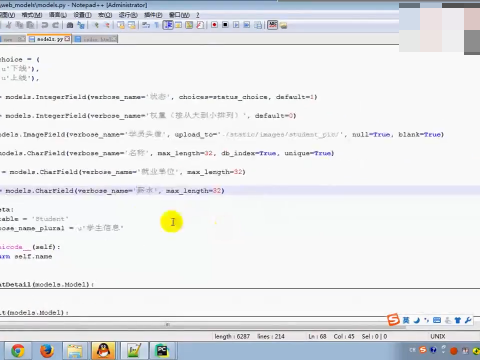This screenshot has width=480, height=360.
Task: Switch to the models.py tab
Action: click(x=49, y=39)
